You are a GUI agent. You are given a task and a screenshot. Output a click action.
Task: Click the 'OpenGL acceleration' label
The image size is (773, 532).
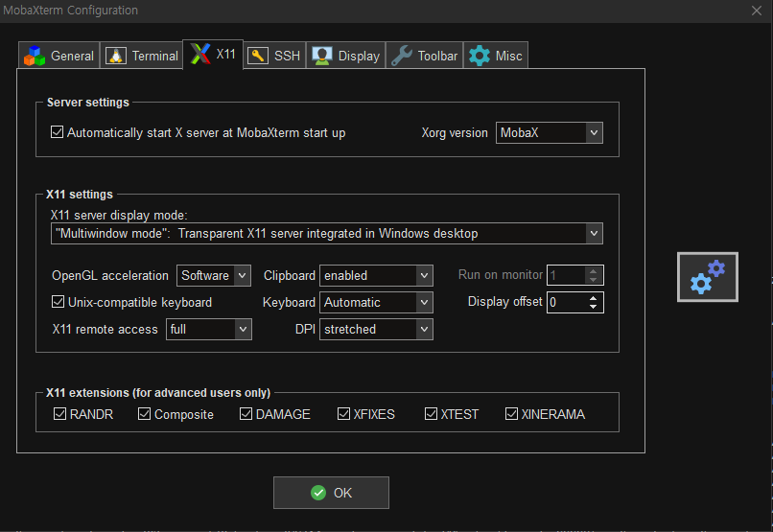[x=110, y=275]
